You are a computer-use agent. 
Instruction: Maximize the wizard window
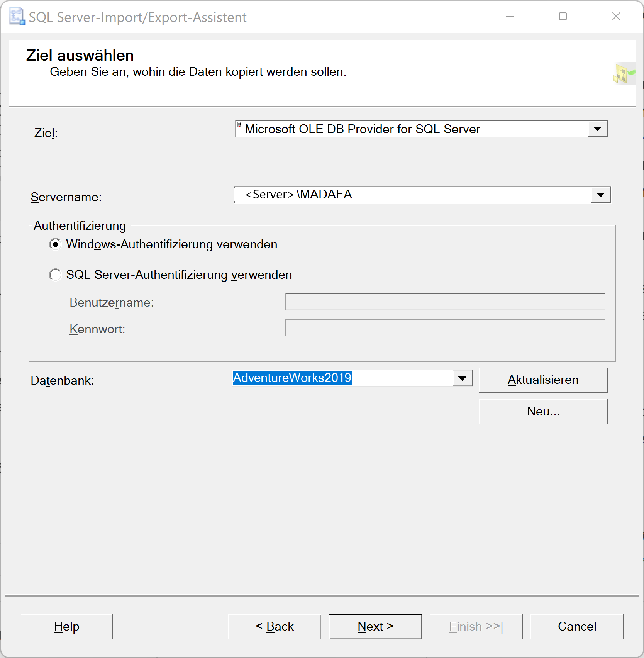click(563, 17)
